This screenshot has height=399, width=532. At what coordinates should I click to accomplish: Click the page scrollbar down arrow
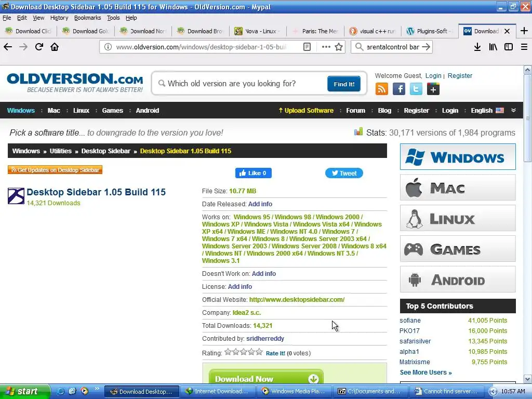(x=528, y=379)
